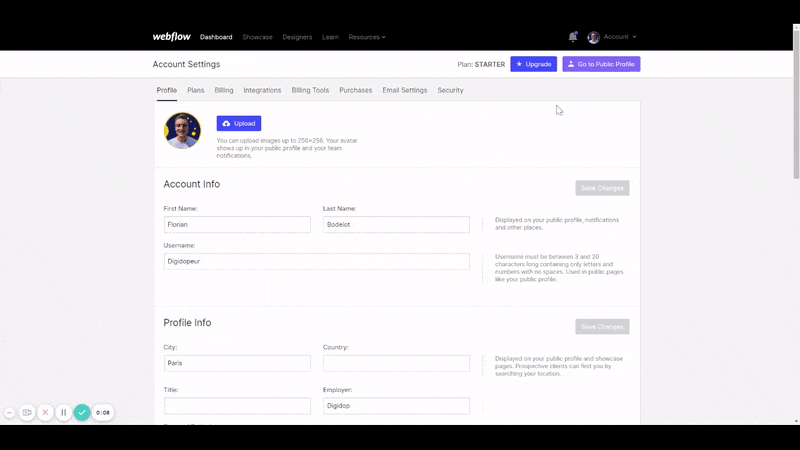Select the Profile tab
Image resolution: width=800 pixels, height=450 pixels.
click(x=167, y=90)
